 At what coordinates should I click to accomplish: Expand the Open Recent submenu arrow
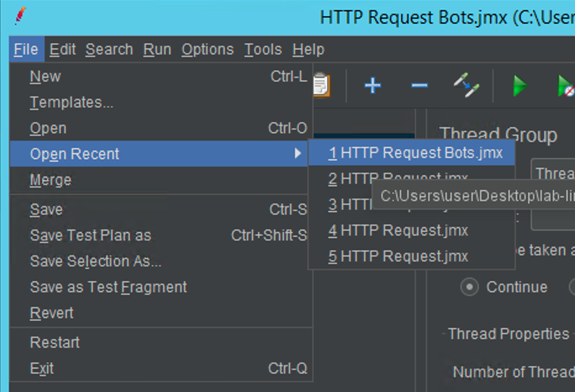298,153
